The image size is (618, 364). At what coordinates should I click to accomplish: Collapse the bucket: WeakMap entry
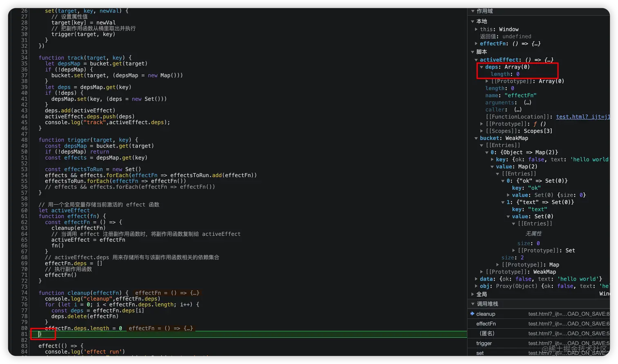tap(476, 138)
